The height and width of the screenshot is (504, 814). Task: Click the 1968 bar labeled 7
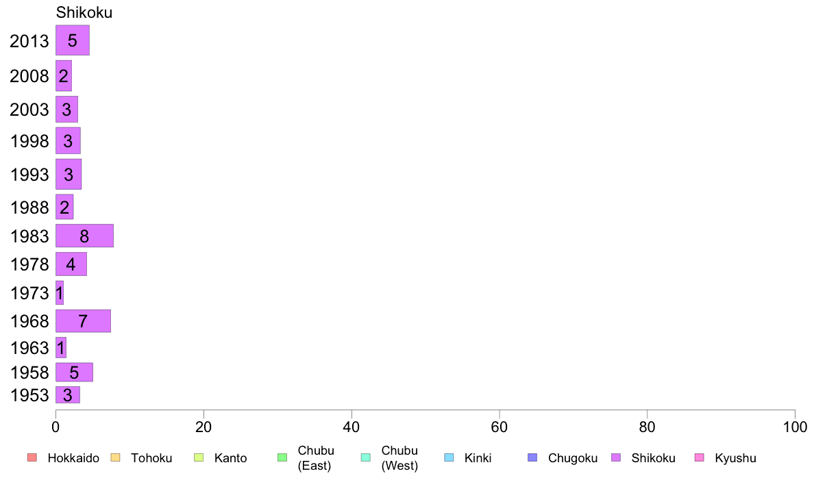click(x=83, y=320)
